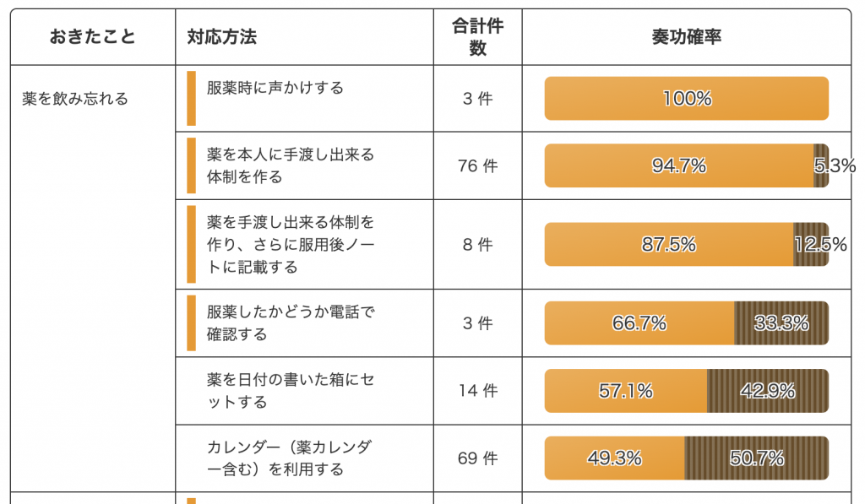865x504 pixels.
Task: Select カレンダー(薬カレンダー含む)を利用する text
Action: [290, 458]
